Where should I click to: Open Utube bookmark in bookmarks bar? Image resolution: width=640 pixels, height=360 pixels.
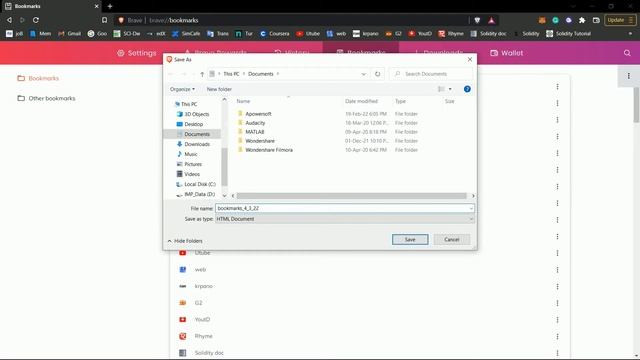point(308,33)
